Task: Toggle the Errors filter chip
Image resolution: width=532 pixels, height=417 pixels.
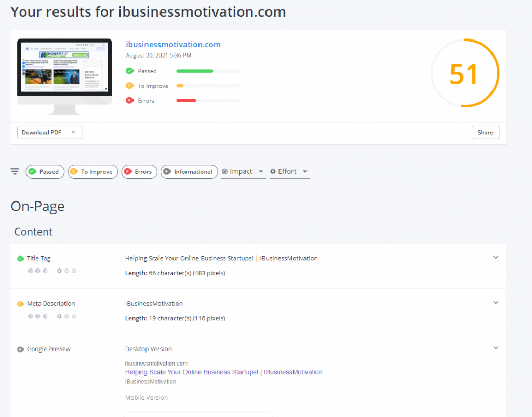Action: coord(139,171)
